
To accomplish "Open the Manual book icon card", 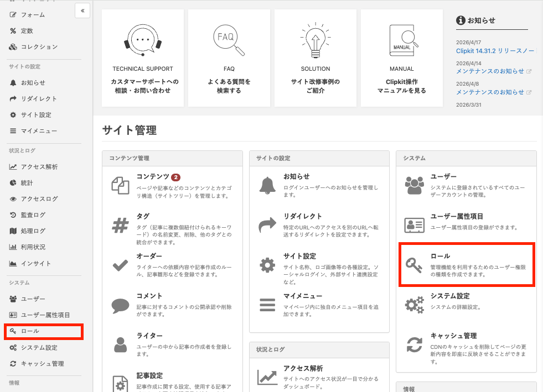I will point(402,40).
